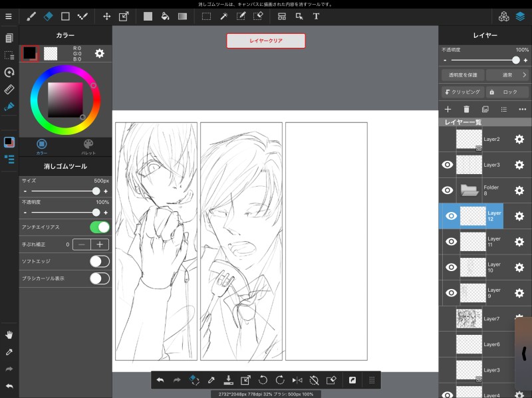Open Layer 11 settings gear
This screenshot has width=532, height=398.
519,242
